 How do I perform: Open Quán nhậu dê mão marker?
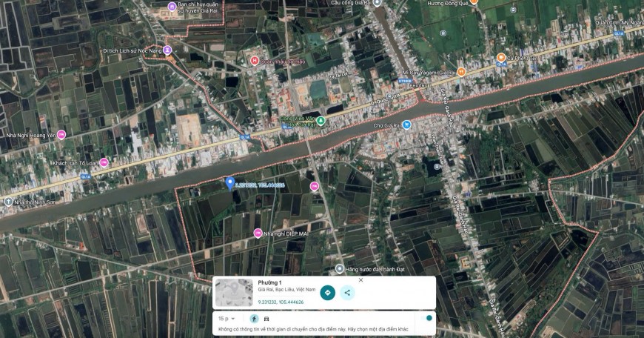[x=254, y=62]
